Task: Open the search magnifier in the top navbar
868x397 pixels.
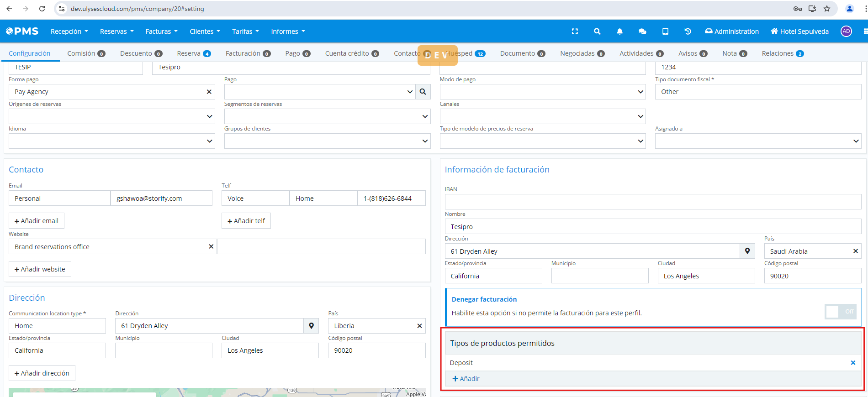Action: click(597, 31)
